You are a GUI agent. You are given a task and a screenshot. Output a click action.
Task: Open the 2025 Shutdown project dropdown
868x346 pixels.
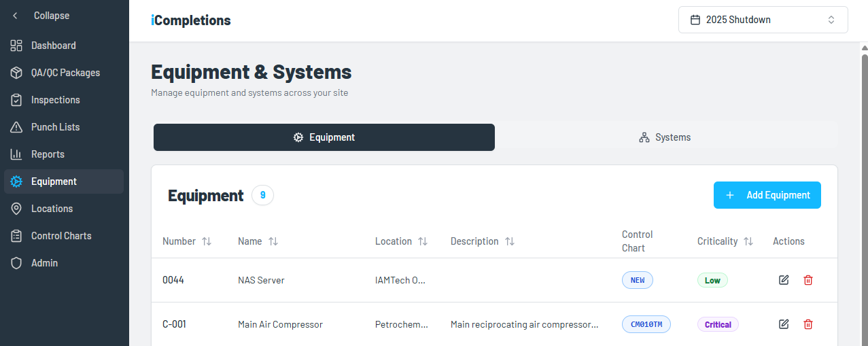pos(763,20)
